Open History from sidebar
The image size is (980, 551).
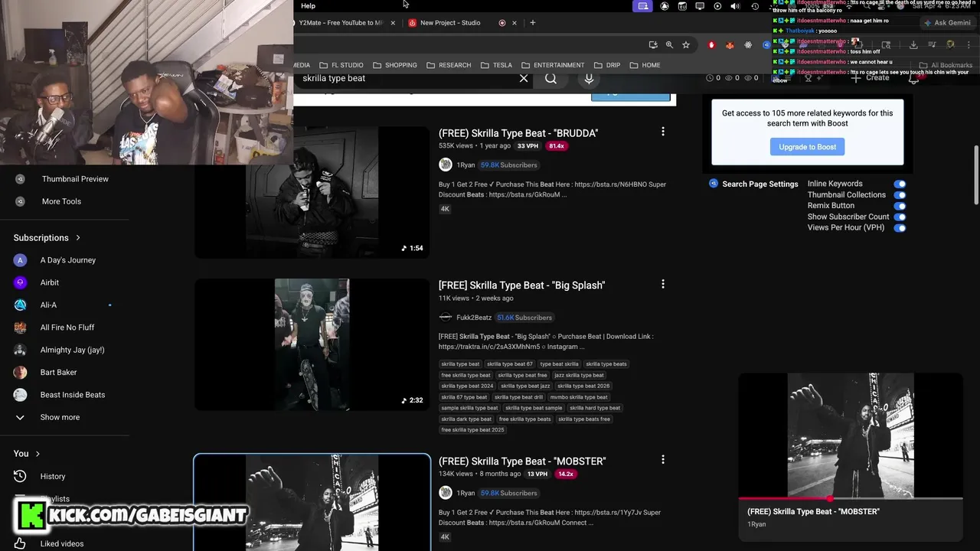tap(53, 476)
